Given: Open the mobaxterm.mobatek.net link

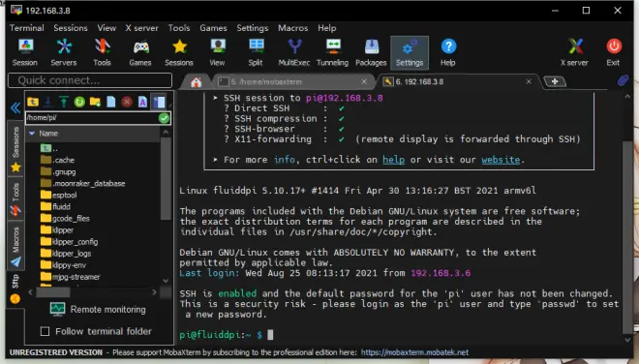Looking at the screenshot, I should coord(414,352).
